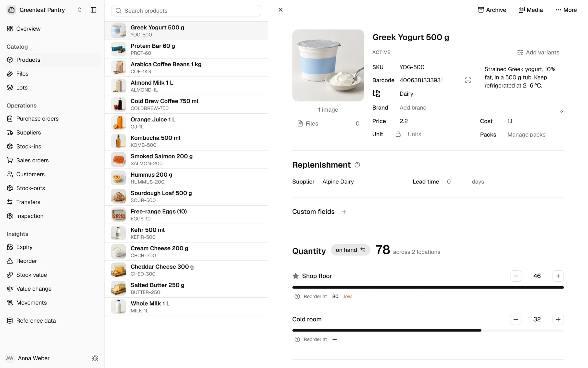Open the Cold room Reorder at help icon
This screenshot has height=368, width=588.
(x=297, y=339)
